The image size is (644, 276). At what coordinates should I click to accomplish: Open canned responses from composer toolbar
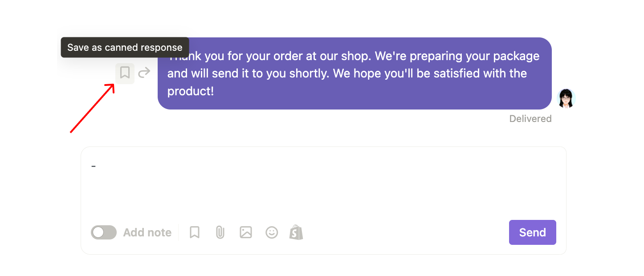(x=195, y=232)
